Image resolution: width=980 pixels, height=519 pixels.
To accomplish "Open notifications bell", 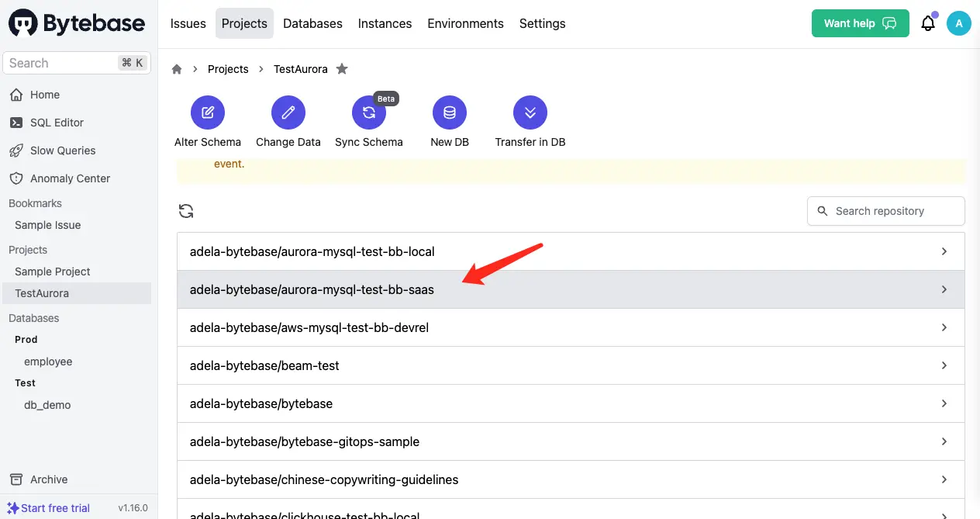I will pos(928,23).
